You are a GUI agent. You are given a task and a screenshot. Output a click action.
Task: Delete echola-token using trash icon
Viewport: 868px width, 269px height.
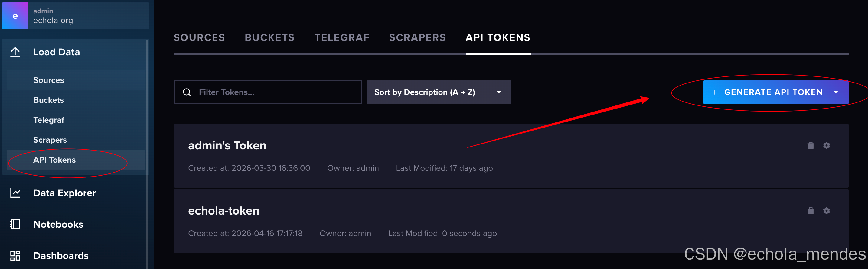pyautogui.click(x=811, y=211)
